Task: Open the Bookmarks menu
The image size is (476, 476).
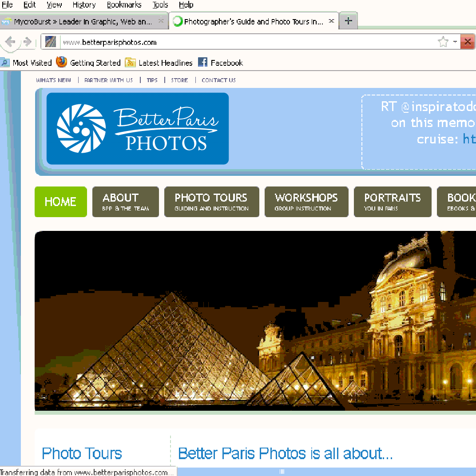Action: click(124, 5)
